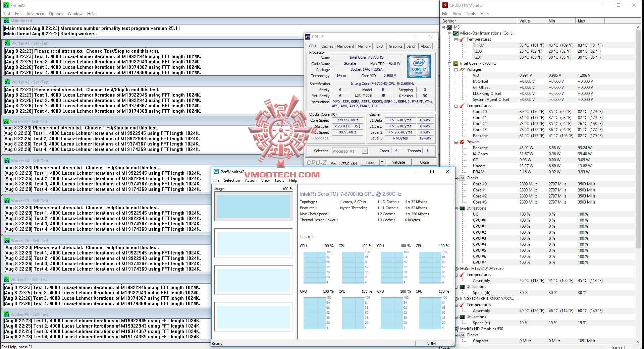Switch to the Mainboard tab in CPU-Z

click(x=345, y=46)
